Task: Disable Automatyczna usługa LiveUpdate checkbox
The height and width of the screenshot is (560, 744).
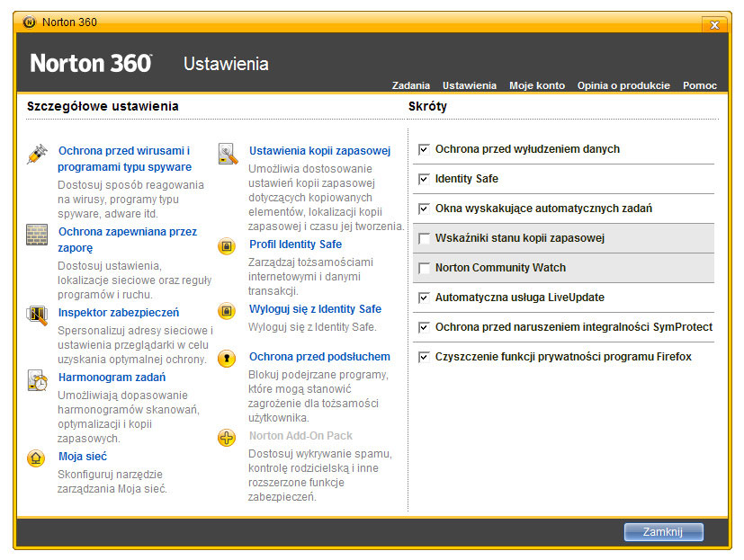Action: click(x=425, y=298)
